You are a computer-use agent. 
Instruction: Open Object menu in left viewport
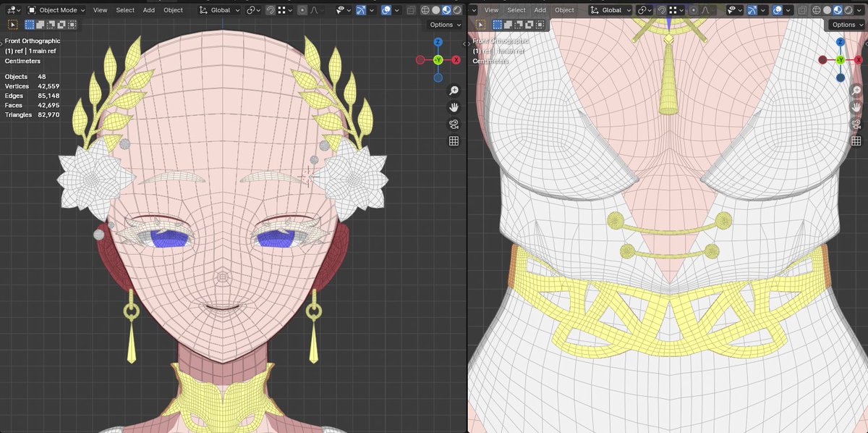click(x=173, y=10)
